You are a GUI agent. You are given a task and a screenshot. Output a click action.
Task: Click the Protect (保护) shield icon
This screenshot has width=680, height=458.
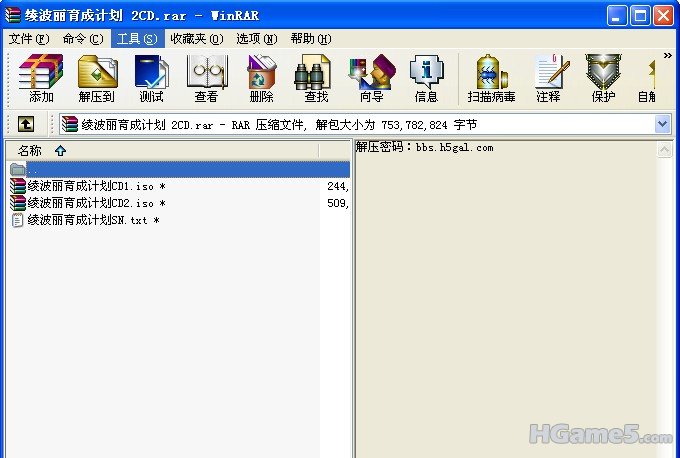603,79
